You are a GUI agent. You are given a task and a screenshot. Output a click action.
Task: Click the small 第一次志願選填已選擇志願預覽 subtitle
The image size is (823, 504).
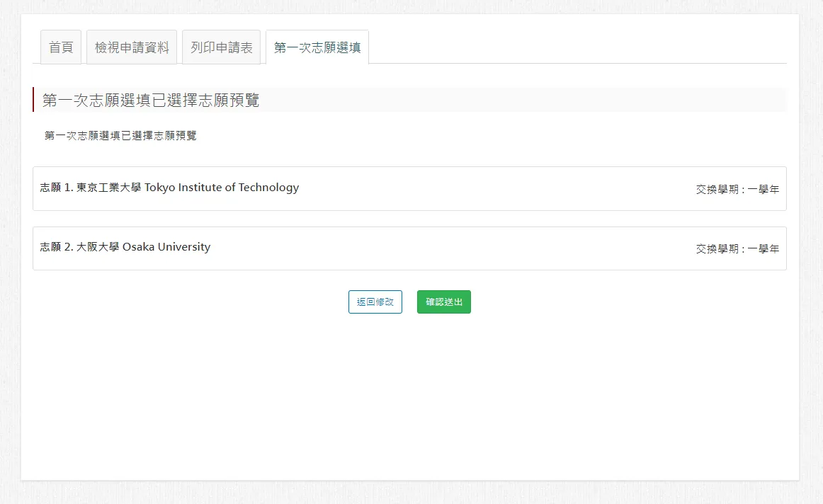(120, 136)
